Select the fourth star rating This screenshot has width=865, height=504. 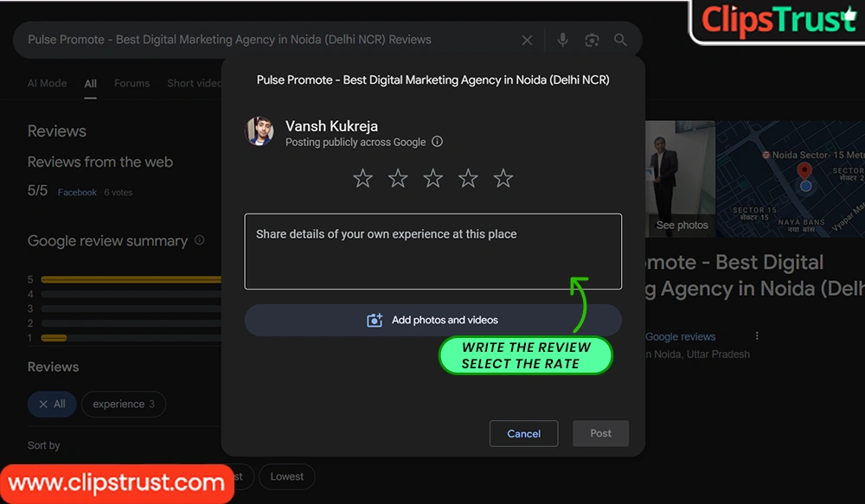[468, 179]
